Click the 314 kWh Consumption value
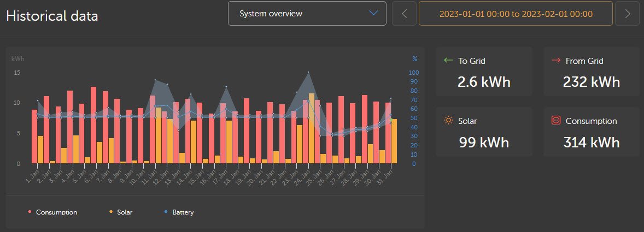This screenshot has width=644, height=232. coord(591,142)
